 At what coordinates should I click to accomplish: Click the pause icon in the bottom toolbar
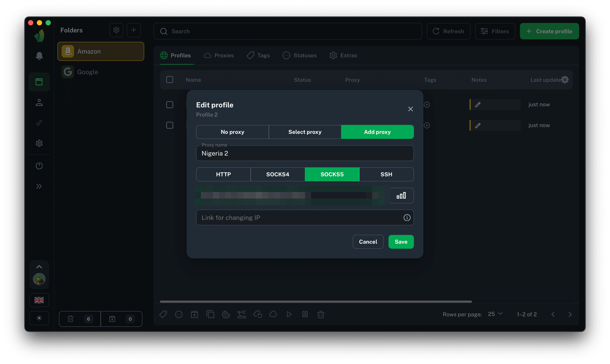point(305,314)
